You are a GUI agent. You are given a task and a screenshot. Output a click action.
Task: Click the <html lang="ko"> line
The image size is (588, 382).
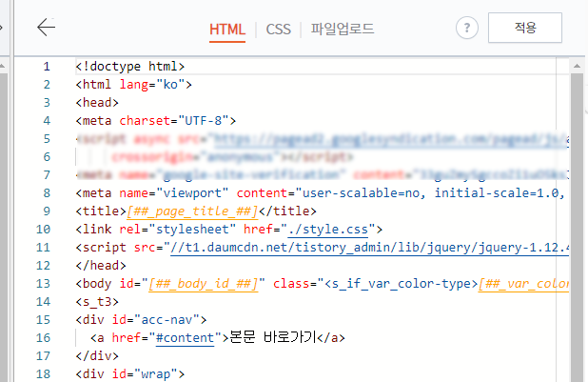(133, 85)
